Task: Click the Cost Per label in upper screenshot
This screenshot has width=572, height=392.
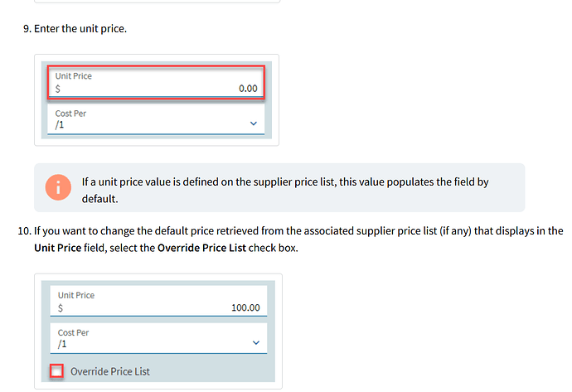Action: coord(70,114)
